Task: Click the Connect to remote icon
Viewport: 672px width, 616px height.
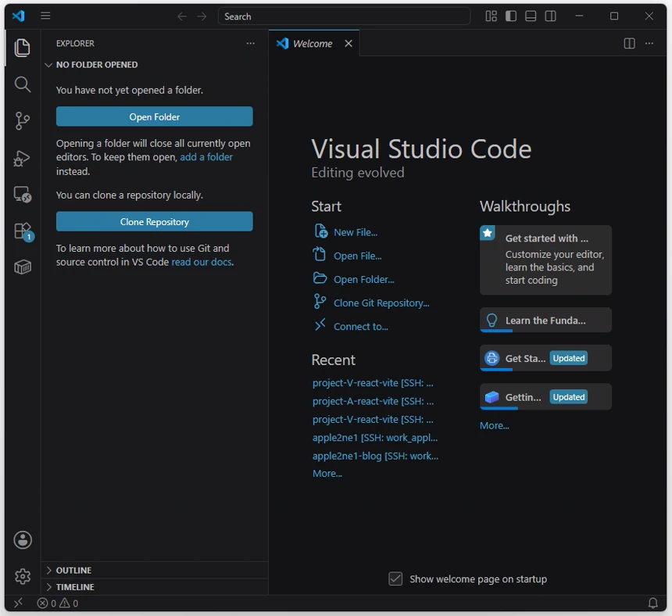Action: click(320, 325)
